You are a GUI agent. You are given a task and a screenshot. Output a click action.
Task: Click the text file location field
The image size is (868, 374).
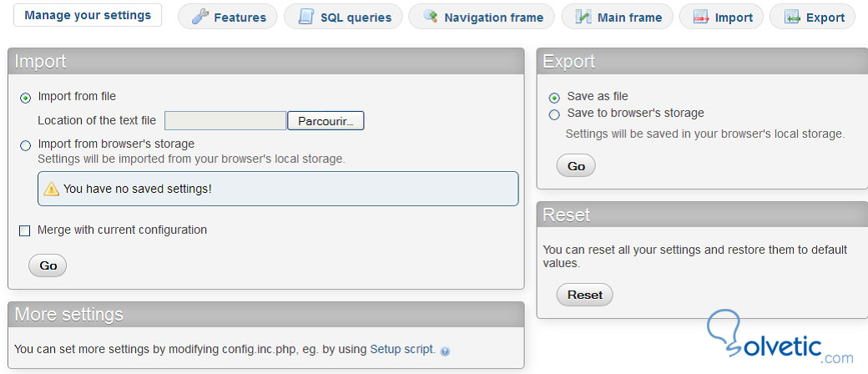[x=225, y=121]
